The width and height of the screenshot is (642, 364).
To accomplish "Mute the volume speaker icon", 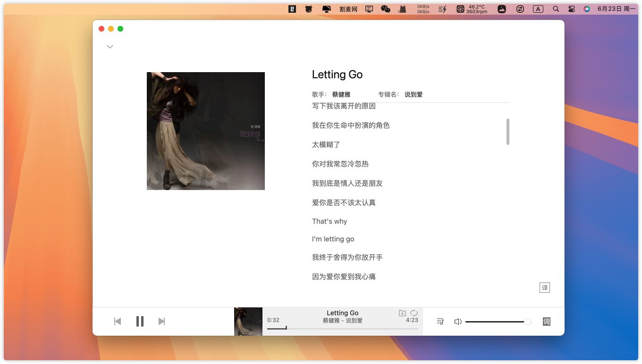I will pos(457,322).
